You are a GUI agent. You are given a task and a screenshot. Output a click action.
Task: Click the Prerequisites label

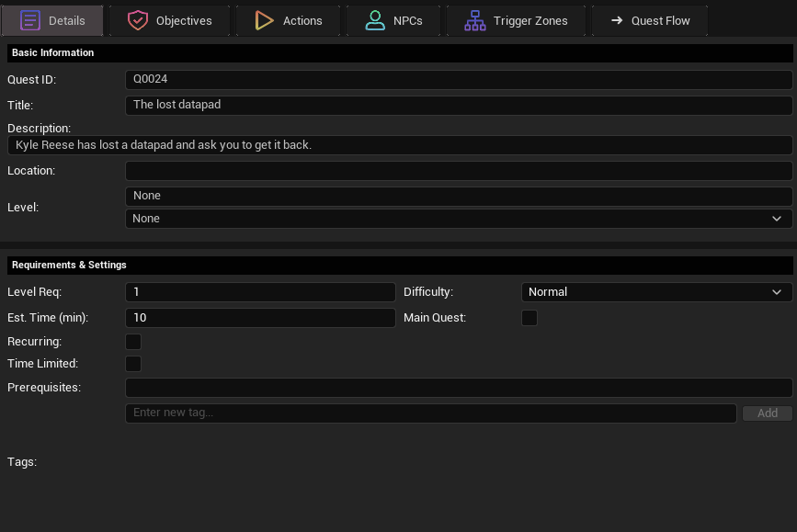click(x=44, y=388)
